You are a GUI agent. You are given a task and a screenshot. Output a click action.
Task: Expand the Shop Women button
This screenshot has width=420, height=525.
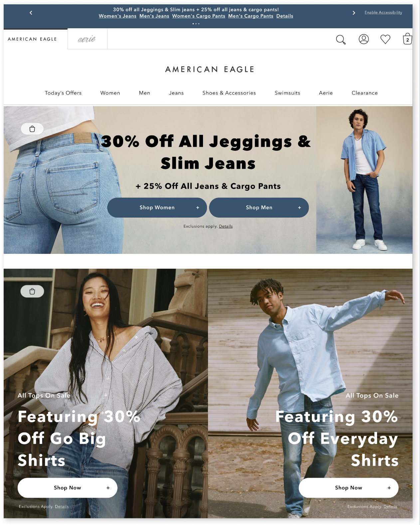coord(157,208)
